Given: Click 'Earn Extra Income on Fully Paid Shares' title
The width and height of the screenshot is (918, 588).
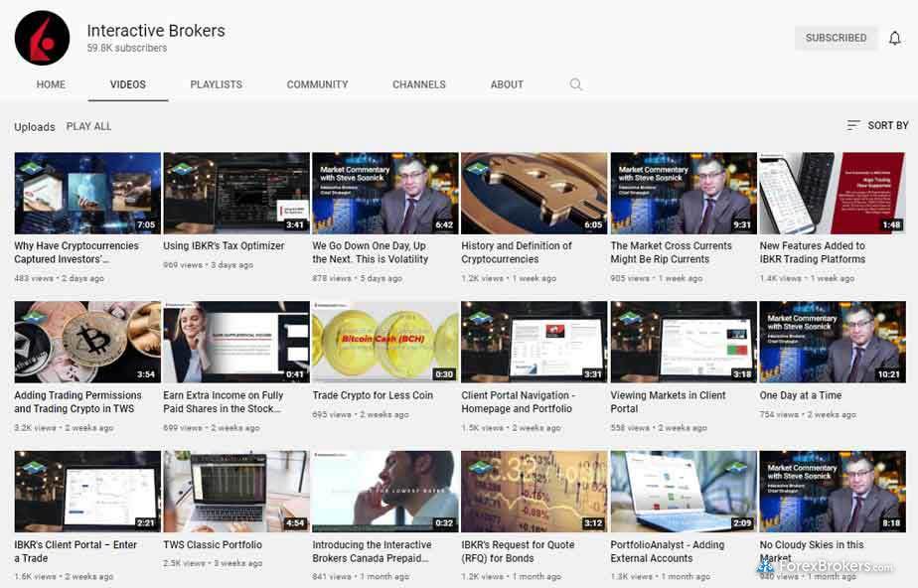Looking at the screenshot, I should (224, 402).
